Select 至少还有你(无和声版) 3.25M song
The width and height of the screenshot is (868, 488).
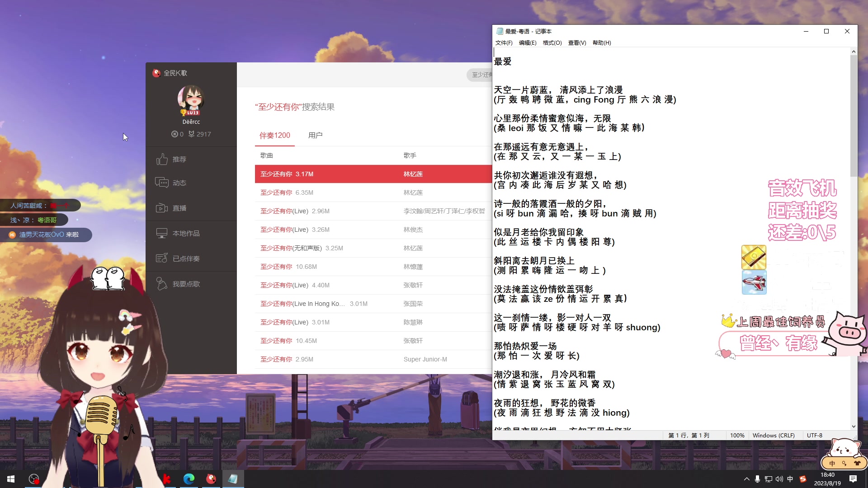pyautogui.click(x=373, y=248)
